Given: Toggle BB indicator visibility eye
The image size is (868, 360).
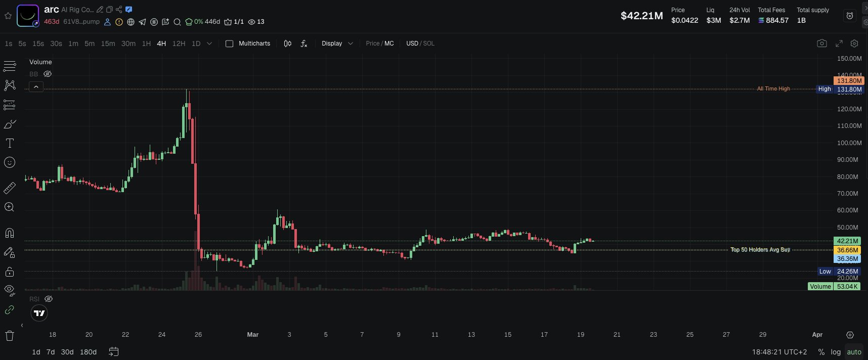Looking at the screenshot, I should coord(48,74).
